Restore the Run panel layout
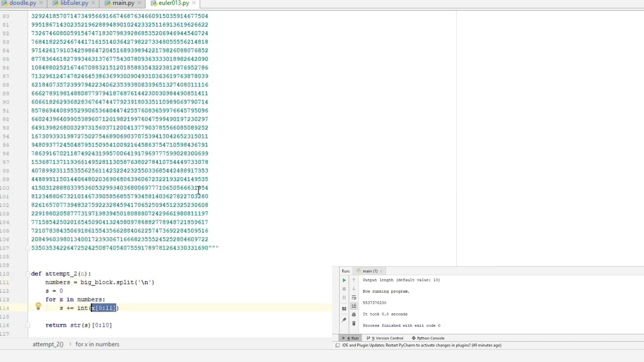This screenshot has width=644, height=362. click(x=344, y=308)
